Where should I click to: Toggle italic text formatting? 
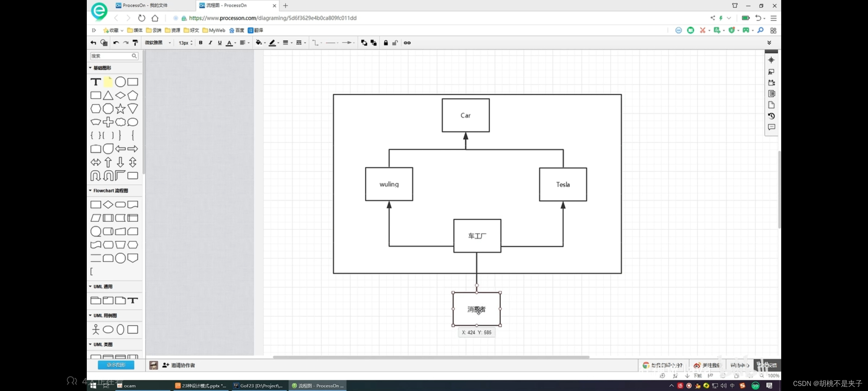210,43
